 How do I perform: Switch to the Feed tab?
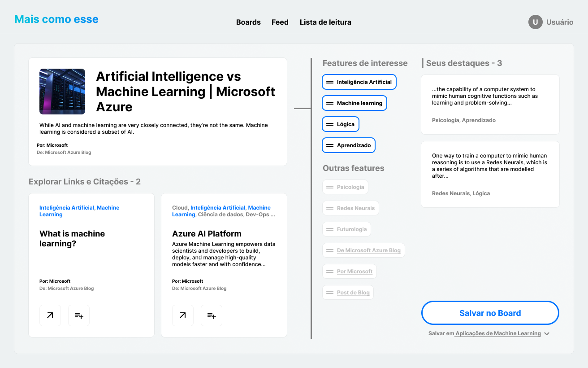(x=280, y=22)
